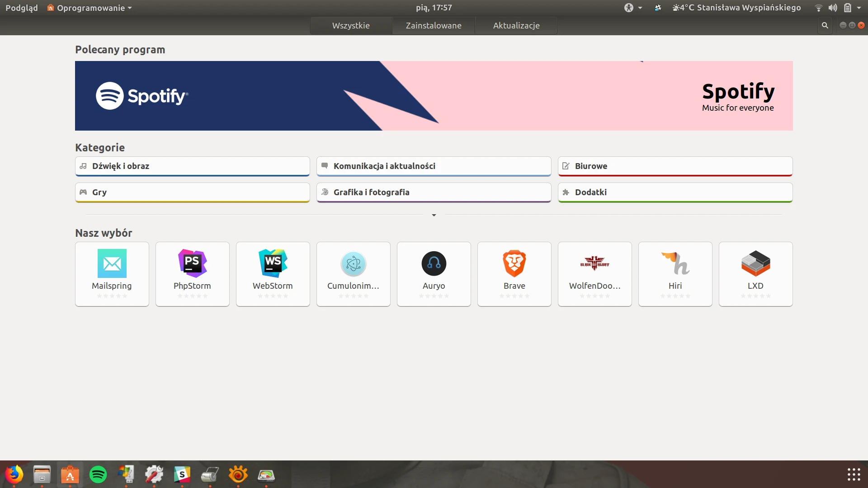Open the Mailspring app tile

112,274
